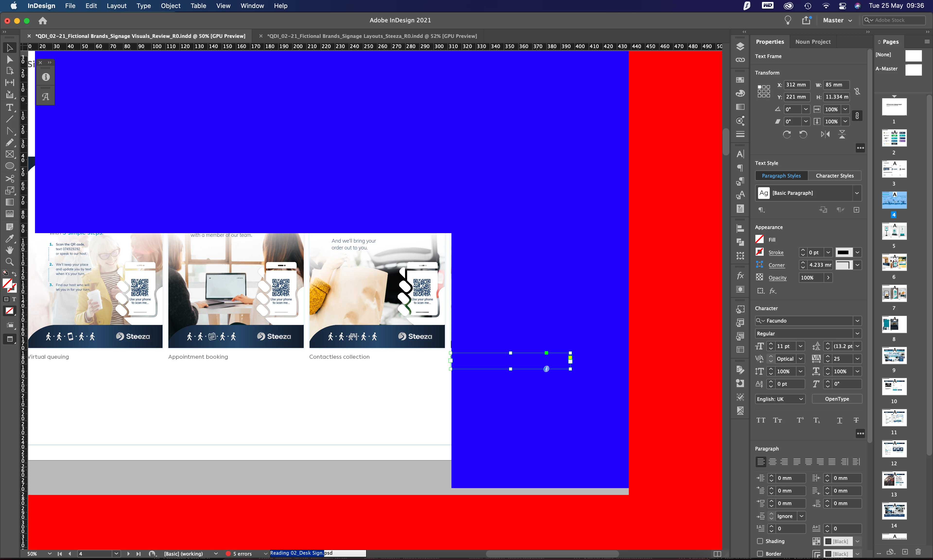Viewport: 933px width, 560px height.
Task: Select the Selection tool arrow
Action: pos(10,48)
